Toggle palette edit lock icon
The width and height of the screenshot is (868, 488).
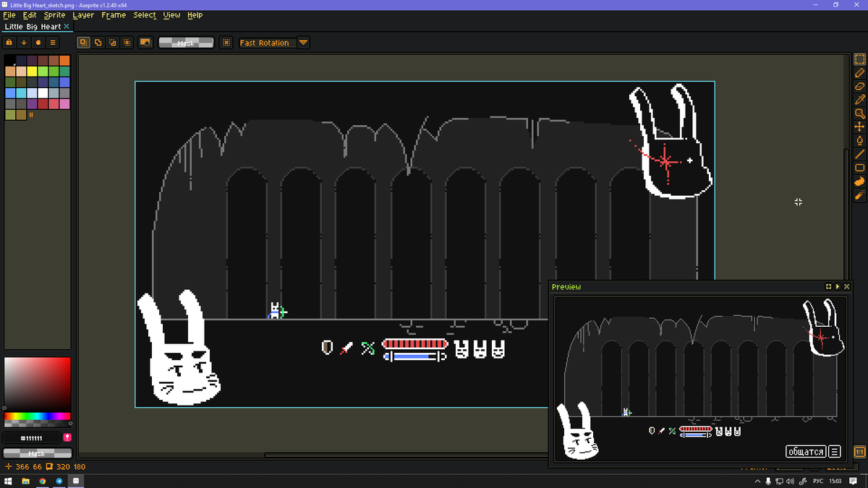[10, 43]
